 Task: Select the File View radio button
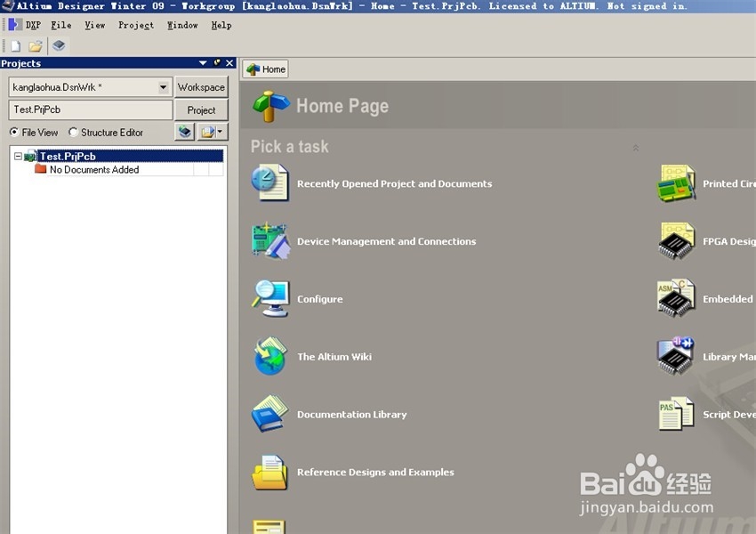pyautogui.click(x=14, y=132)
